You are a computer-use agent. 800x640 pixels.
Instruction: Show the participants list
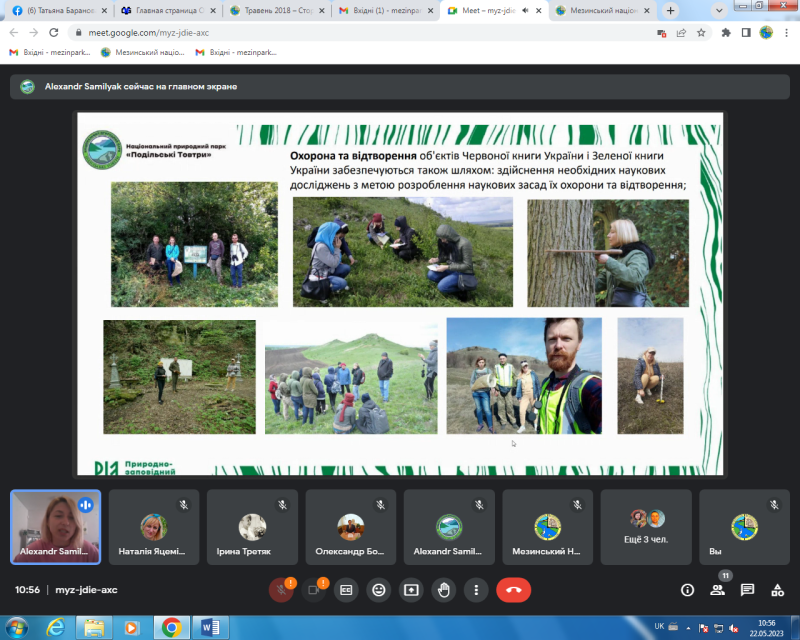tap(717, 590)
